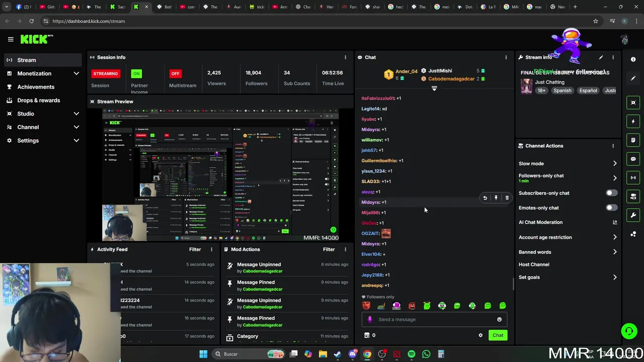Open the Windows Start menu
This screenshot has width=644, height=362.
tap(203, 354)
